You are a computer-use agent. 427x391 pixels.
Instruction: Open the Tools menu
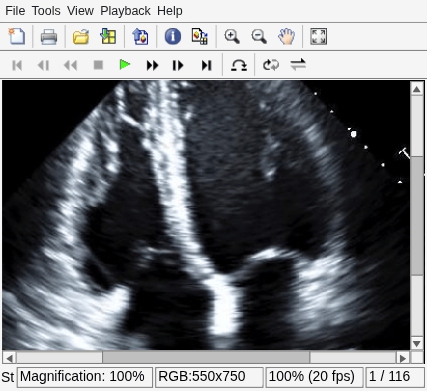(x=46, y=11)
